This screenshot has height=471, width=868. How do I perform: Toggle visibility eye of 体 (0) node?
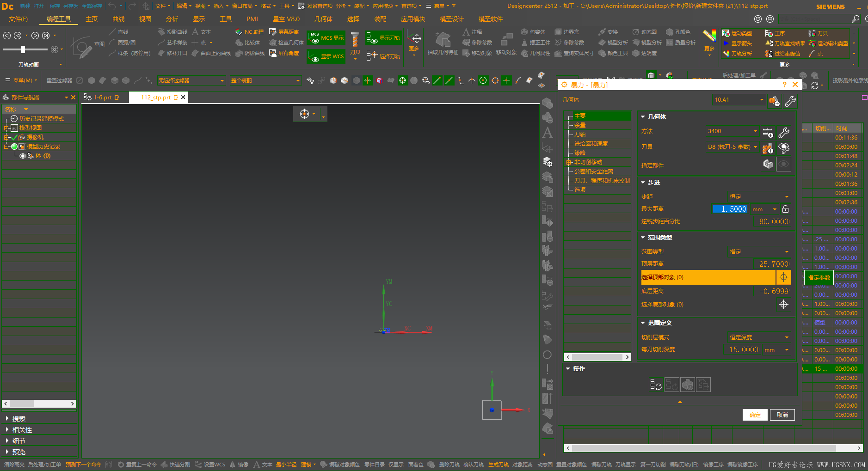[23, 156]
